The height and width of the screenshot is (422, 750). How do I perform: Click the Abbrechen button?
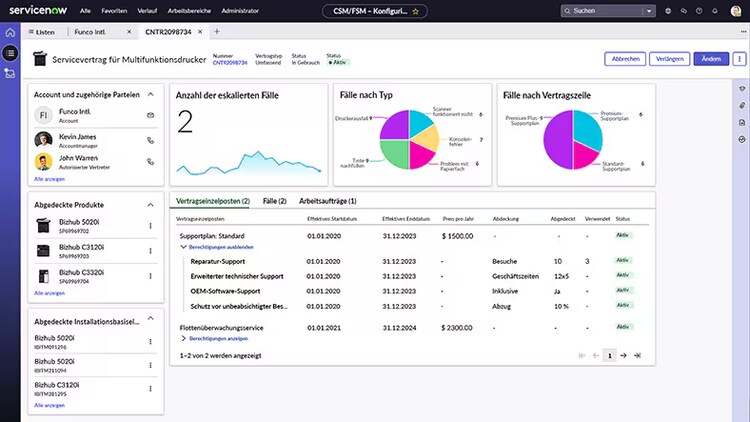tap(625, 59)
